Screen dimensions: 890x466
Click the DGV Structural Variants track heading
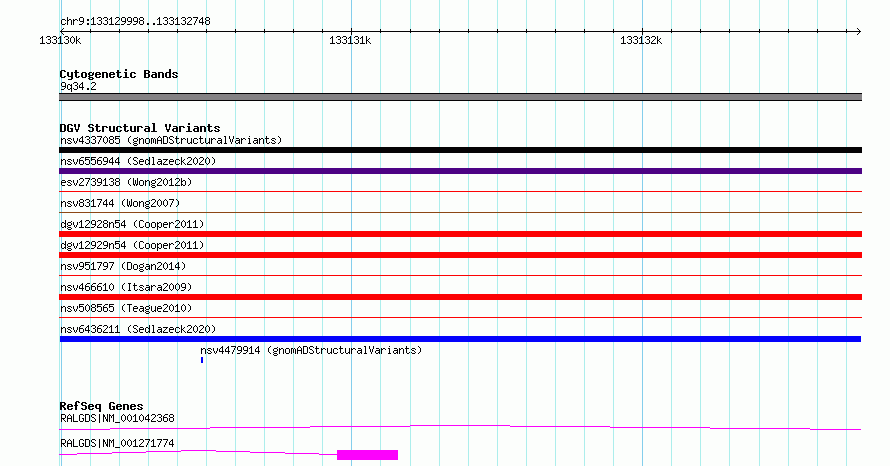[140, 128]
